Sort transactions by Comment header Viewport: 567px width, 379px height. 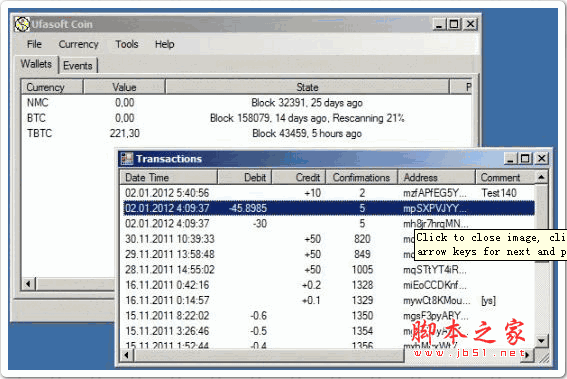point(505,178)
